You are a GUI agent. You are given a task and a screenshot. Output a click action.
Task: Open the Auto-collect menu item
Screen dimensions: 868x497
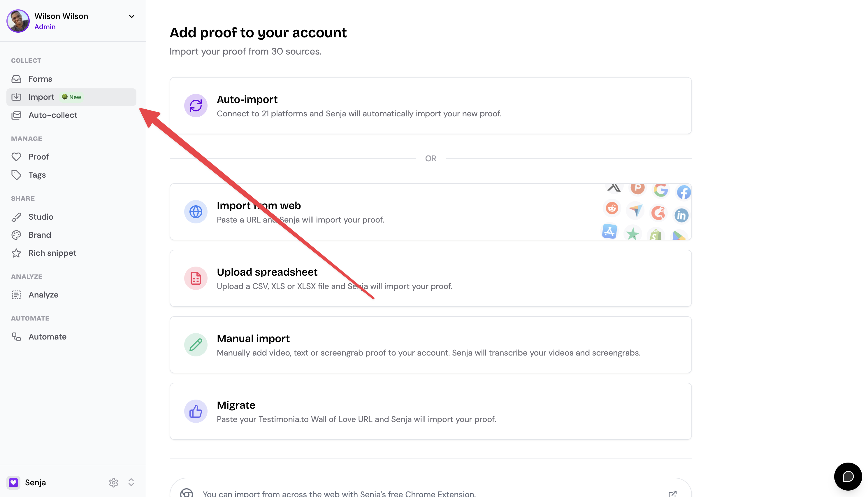coord(71,115)
